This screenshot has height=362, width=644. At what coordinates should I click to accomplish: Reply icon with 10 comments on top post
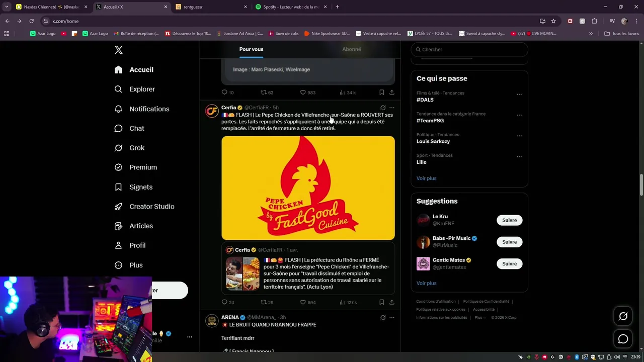[224, 93]
